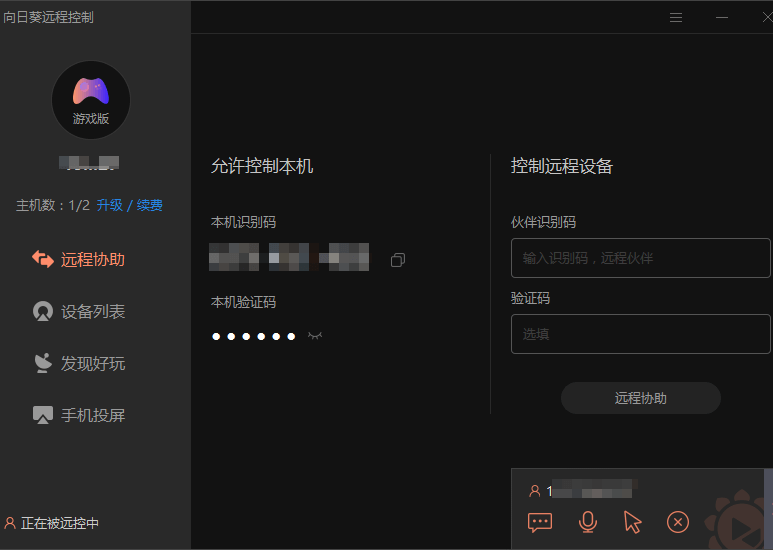Screen dimensions: 773x550
Task: Click the 正在被远控中 status text
Action: click(60, 523)
